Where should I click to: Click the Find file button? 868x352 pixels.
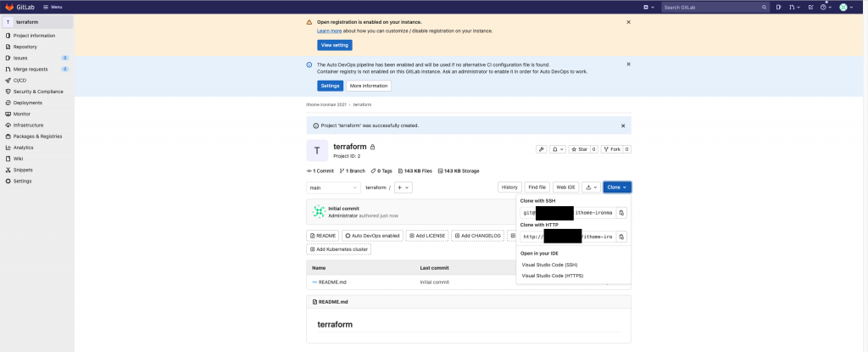pyautogui.click(x=537, y=187)
